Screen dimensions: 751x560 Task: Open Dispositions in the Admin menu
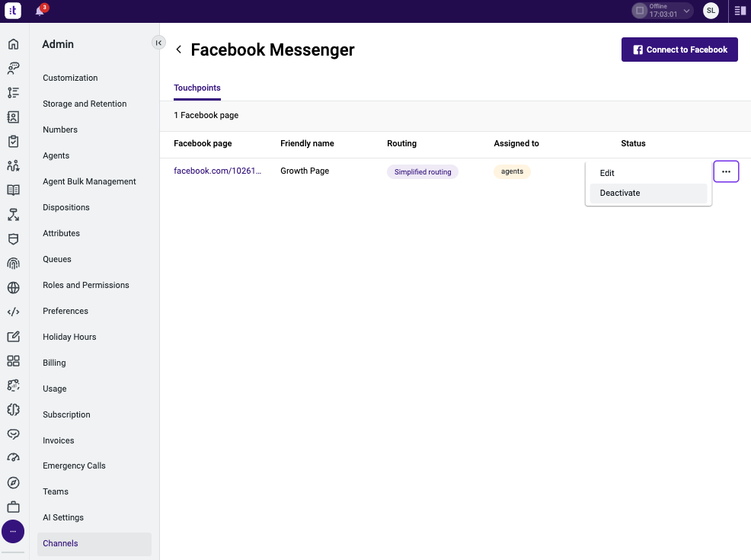pyautogui.click(x=66, y=207)
